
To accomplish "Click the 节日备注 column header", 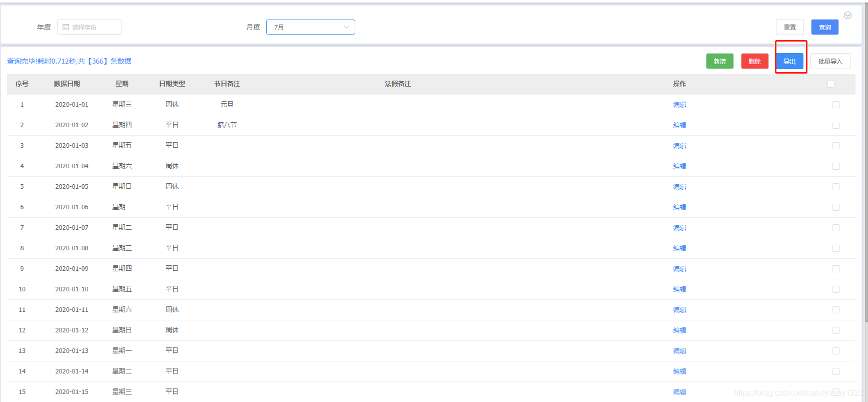I will pyautogui.click(x=227, y=84).
